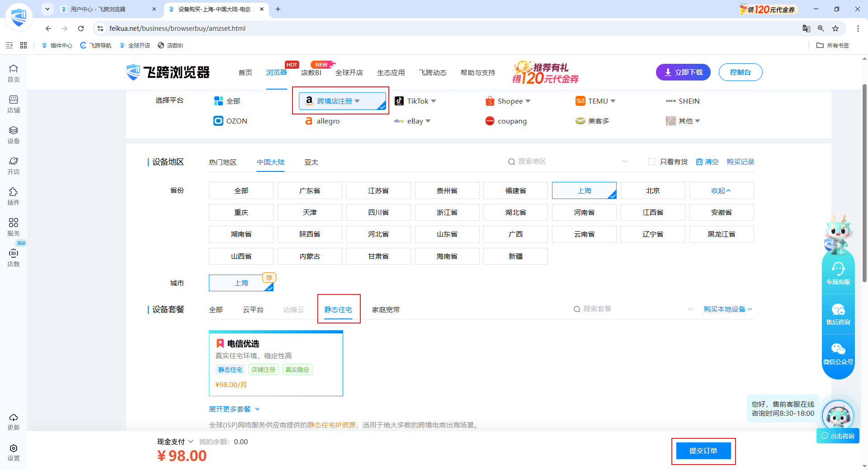
Task: Click the zoom magnifier icon in address bar
Action: pos(821,28)
